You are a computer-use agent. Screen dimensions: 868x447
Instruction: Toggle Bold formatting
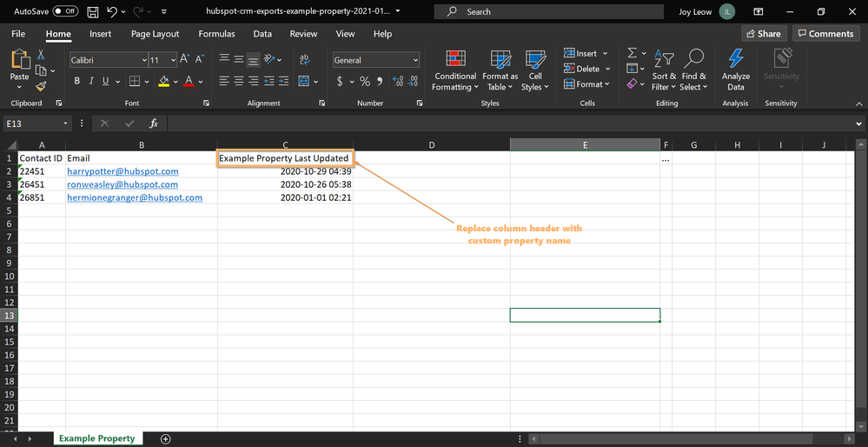[77, 82]
